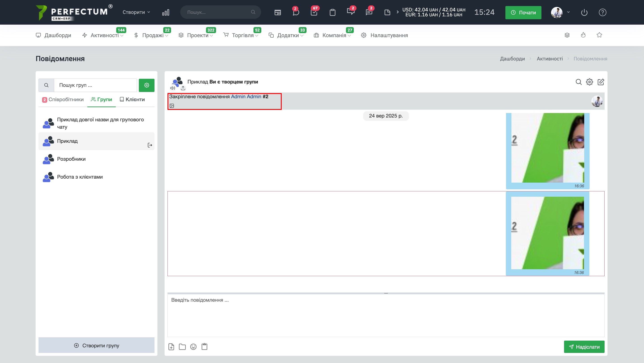Click the Надіслати send button
Image resolution: width=644 pixels, height=363 pixels.
(584, 347)
